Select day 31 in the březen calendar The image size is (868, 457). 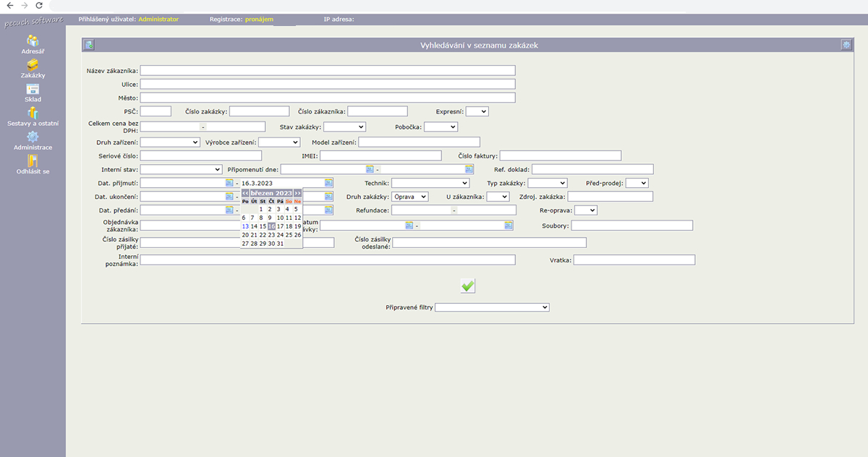pos(280,244)
